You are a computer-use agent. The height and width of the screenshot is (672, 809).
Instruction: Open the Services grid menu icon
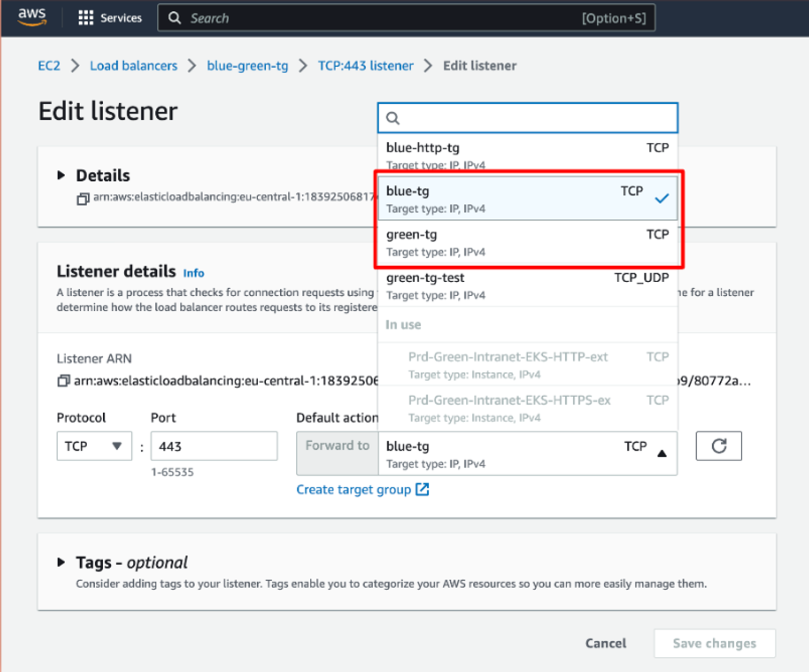coord(86,18)
